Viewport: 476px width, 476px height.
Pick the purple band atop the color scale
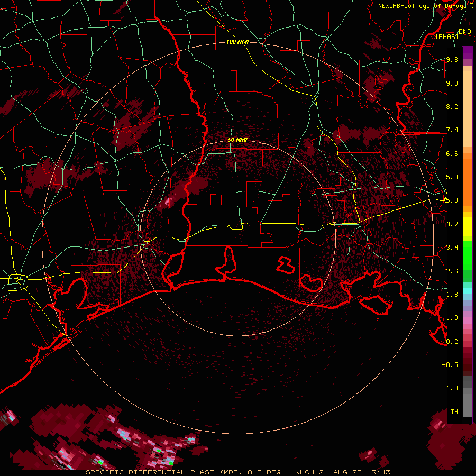(x=467, y=53)
